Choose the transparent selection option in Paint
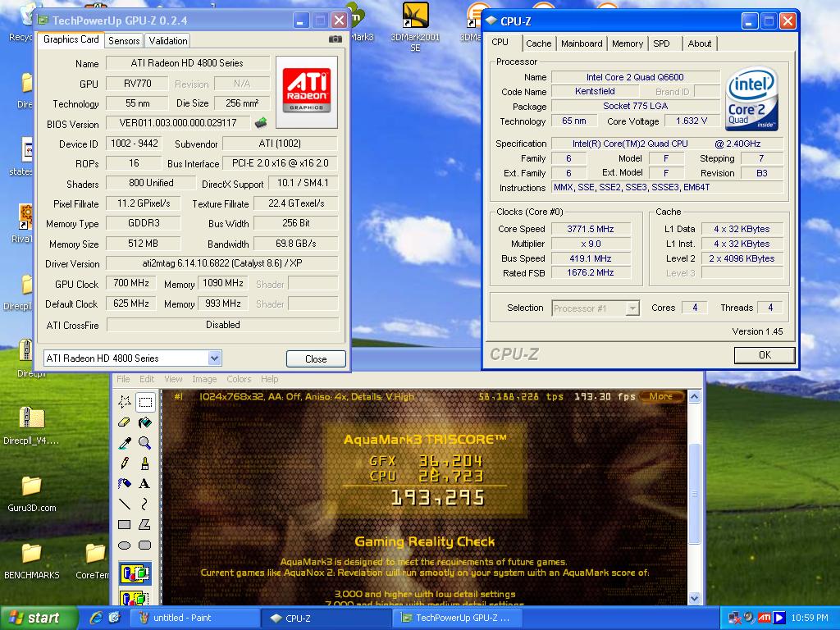The image size is (840, 630). 135,597
